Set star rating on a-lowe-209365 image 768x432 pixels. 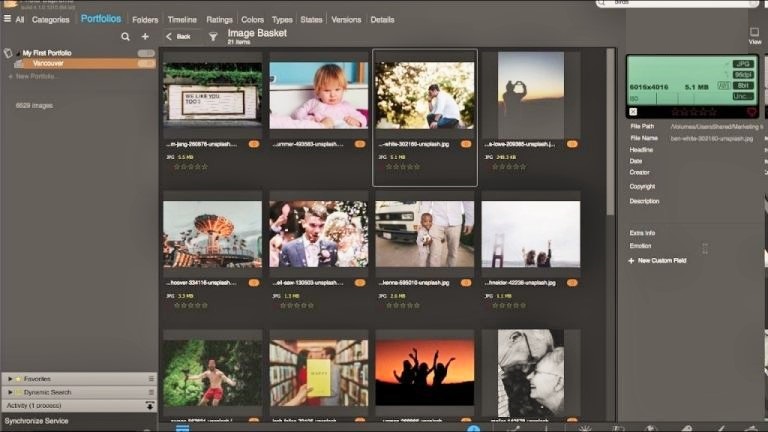click(509, 167)
